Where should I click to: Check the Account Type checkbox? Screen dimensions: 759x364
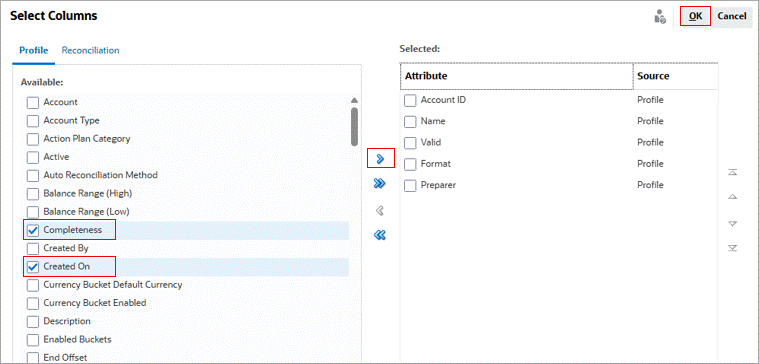33,121
